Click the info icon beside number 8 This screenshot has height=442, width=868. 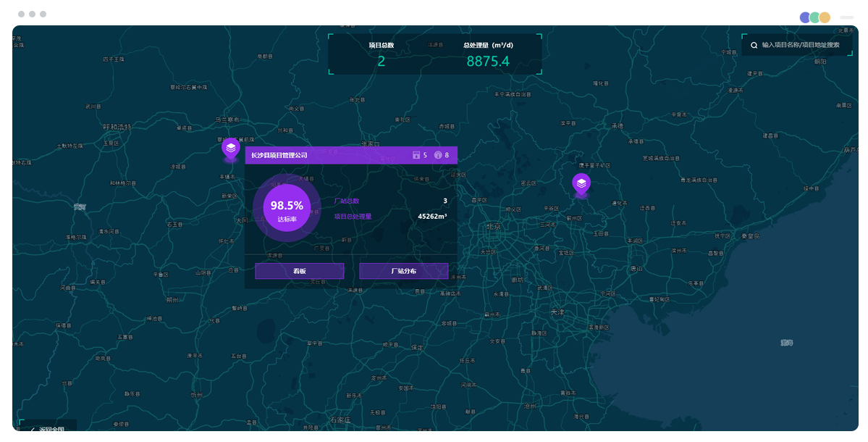438,155
